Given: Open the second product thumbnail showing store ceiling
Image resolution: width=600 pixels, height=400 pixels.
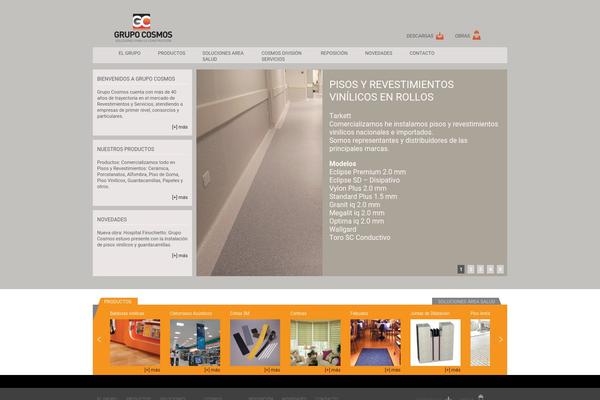Looking at the screenshot, I should tap(195, 343).
